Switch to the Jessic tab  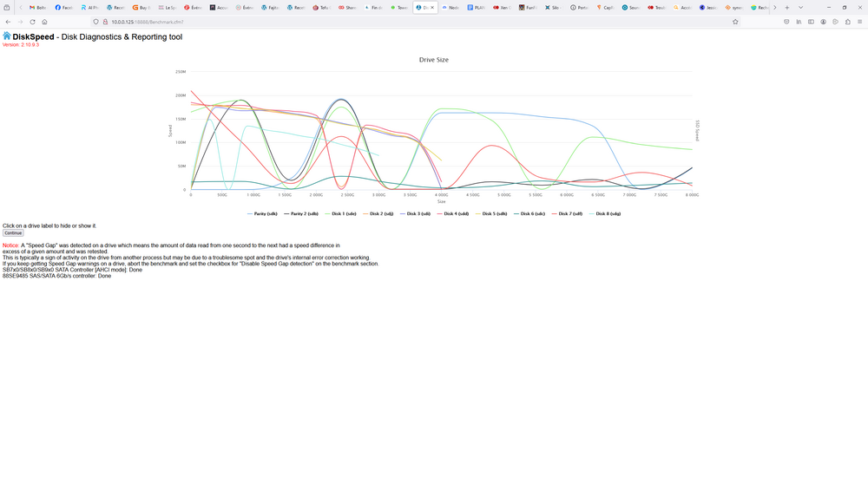pyautogui.click(x=708, y=8)
